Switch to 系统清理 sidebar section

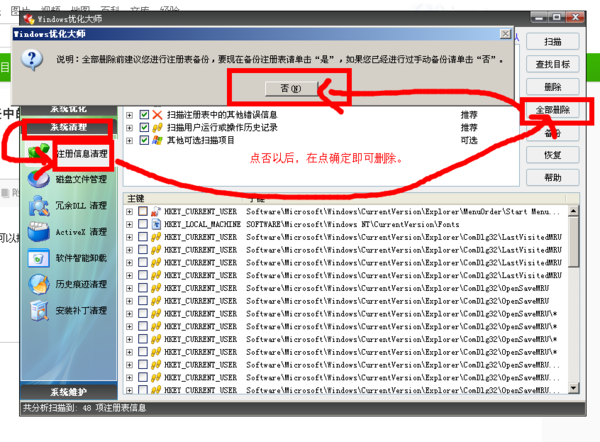click(x=68, y=127)
